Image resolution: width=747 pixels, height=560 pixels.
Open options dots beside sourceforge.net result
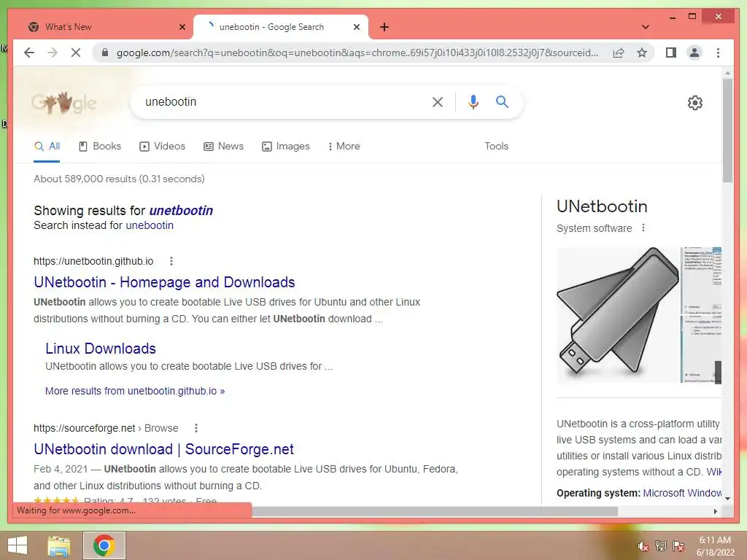tap(196, 428)
